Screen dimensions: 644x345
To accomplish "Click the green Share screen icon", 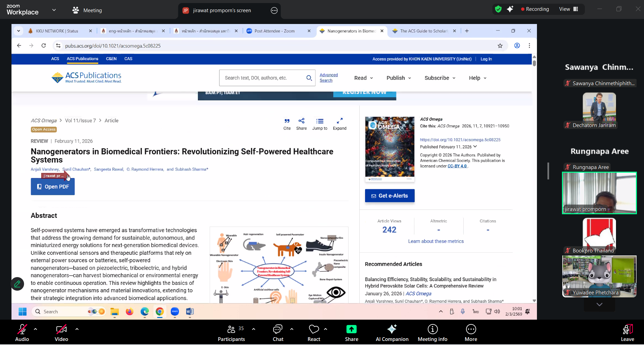I will click(x=351, y=329).
